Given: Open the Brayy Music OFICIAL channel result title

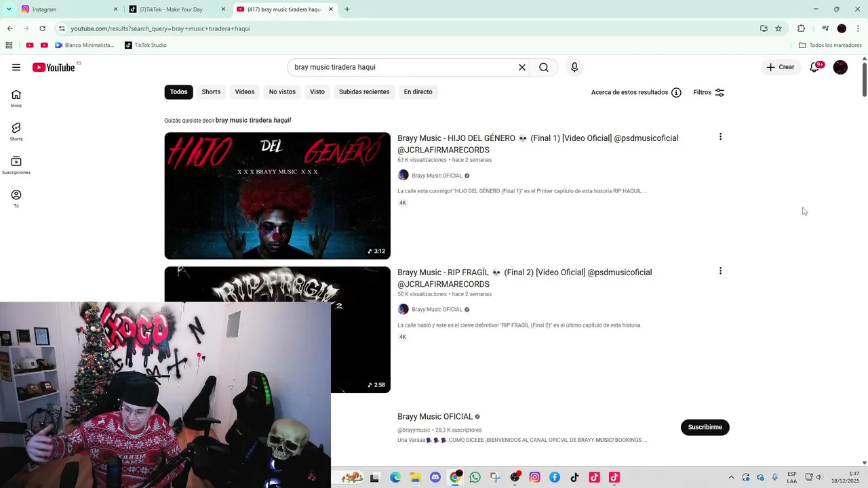Looking at the screenshot, I should pos(435,417).
